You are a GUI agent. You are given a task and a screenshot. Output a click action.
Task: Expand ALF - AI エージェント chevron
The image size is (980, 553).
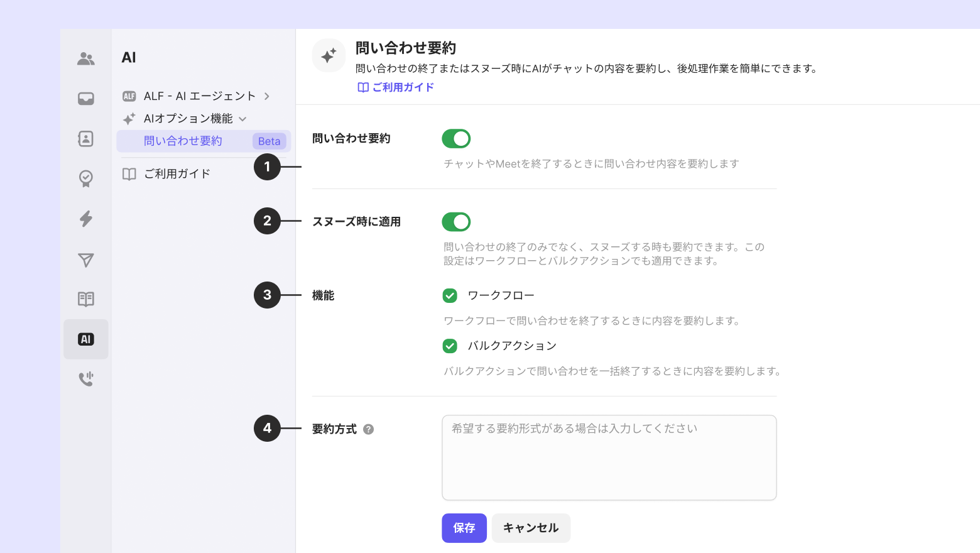point(267,96)
